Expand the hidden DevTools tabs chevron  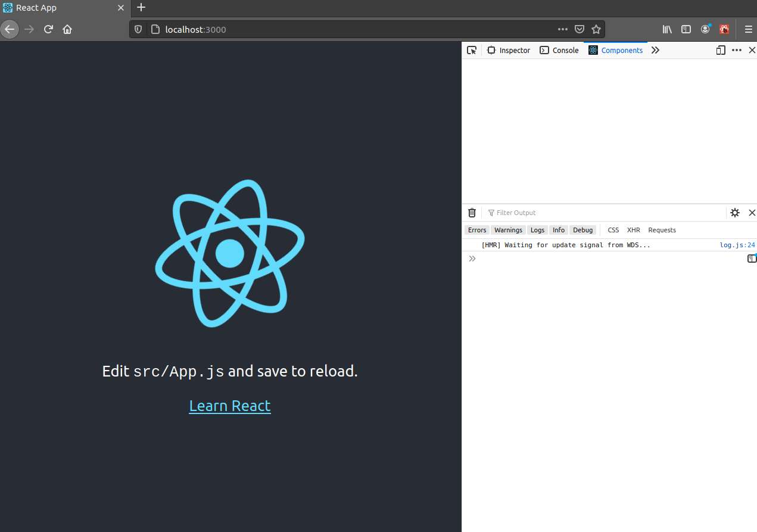pyautogui.click(x=655, y=51)
